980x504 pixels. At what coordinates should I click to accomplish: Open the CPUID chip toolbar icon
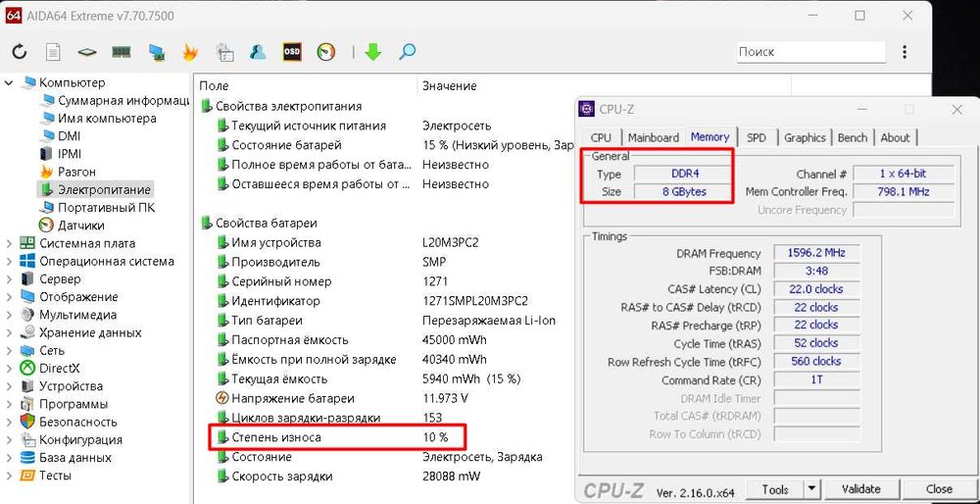pyautogui.click(x=87, y=52)
